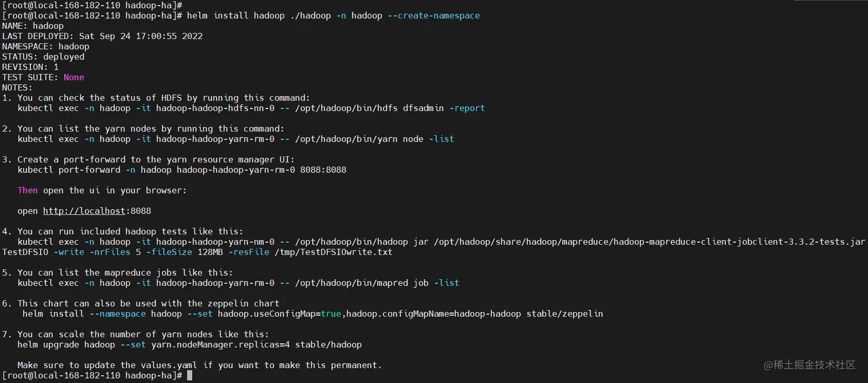Click the 'helm upgrade hadoop --set yarn.nodeManager.replicas=4' command
The image size is (868, 383).
click(x=189, y=345)
